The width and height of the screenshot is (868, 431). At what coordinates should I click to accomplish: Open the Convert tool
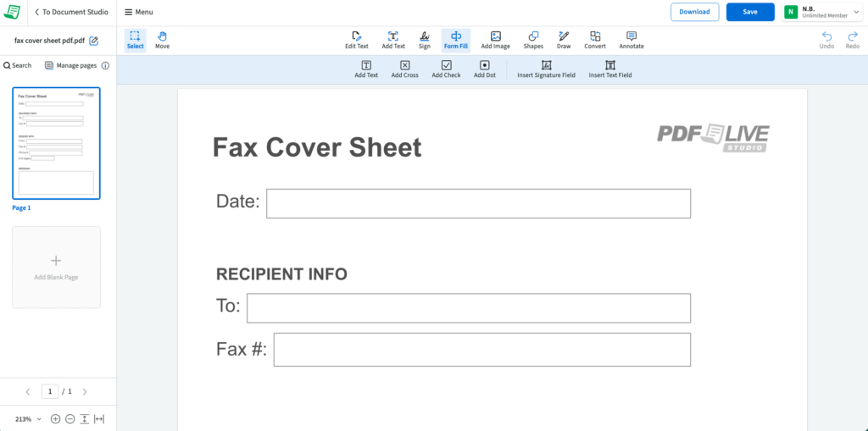[x=595, y=41]
